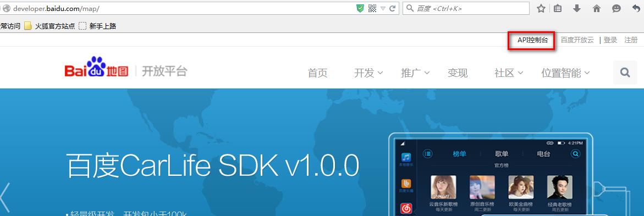Click the 本地音乐 music note icon

406,158
